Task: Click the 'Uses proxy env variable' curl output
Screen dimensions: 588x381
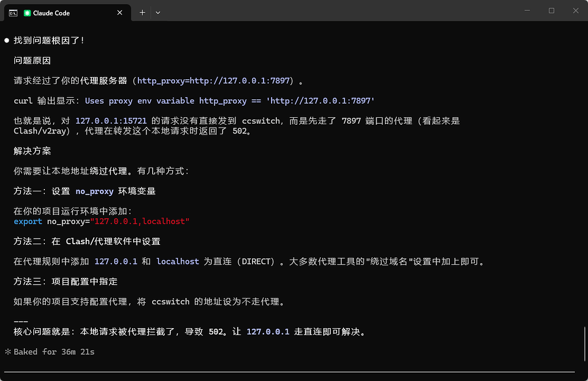Action: [230, 101]
